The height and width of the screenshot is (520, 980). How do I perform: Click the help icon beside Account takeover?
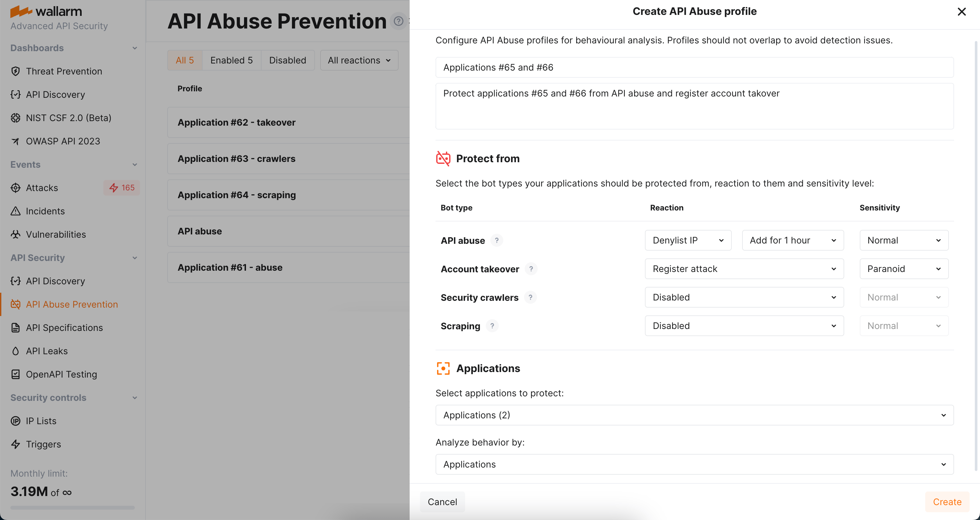tap(531, 269)
